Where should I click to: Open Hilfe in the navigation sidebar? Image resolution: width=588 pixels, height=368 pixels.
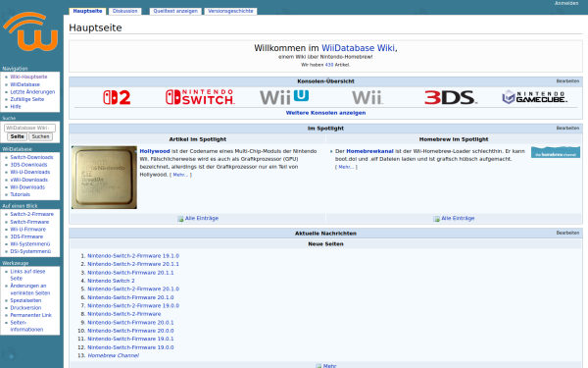[16, 107]
